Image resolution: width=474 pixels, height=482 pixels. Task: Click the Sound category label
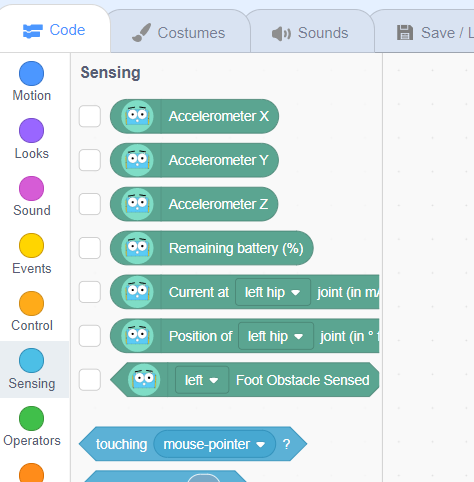click(32, 210)
